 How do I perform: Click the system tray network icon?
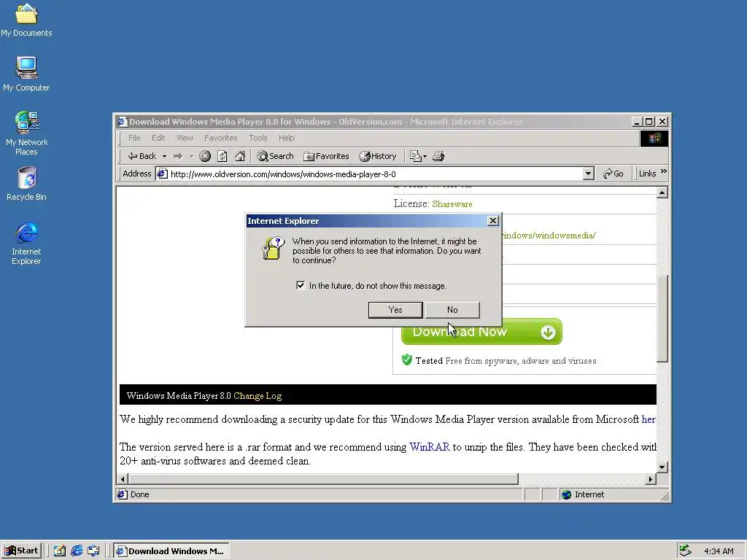click(685, 551)
